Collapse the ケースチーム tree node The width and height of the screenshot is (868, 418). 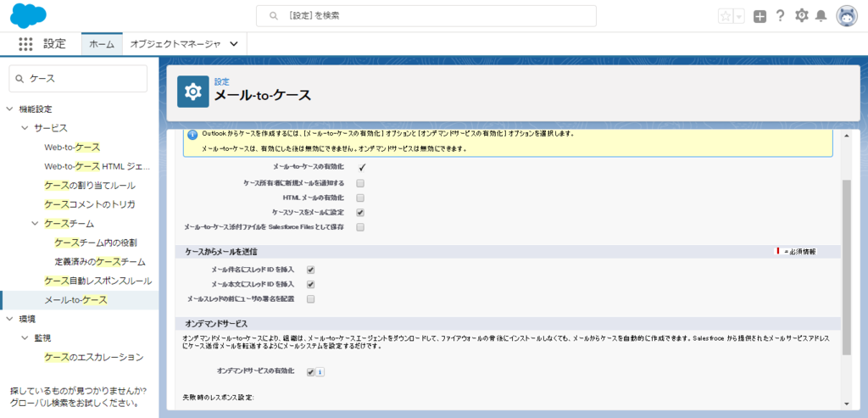click(x=35, y=224)
